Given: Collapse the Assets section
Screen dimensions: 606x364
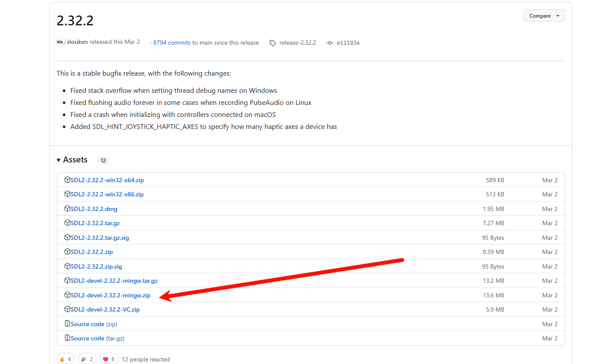Looking at the screenshot, I should click(x=72, y=160).
